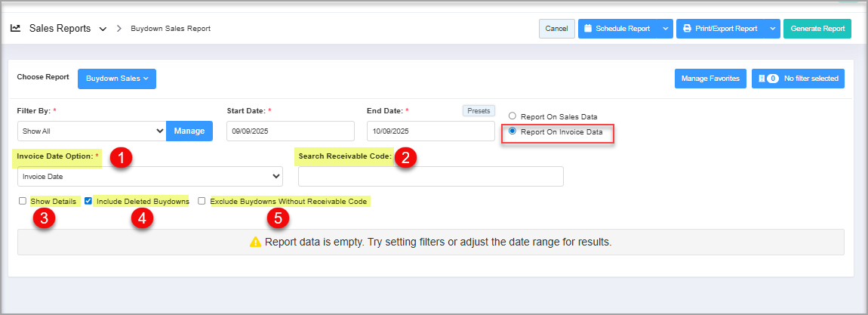Click the warning triangle icon
868x315 pixels.
coord(255,242)
